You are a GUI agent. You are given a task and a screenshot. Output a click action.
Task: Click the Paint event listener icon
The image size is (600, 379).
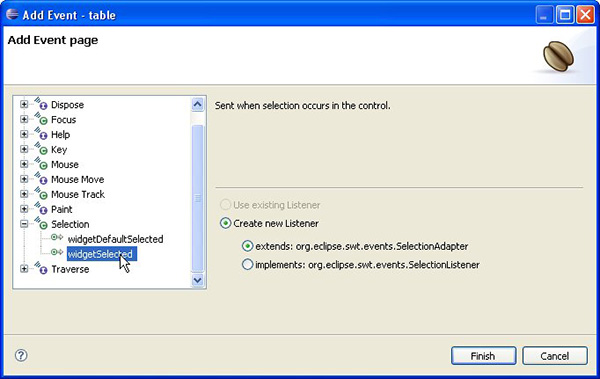(41, 208)
